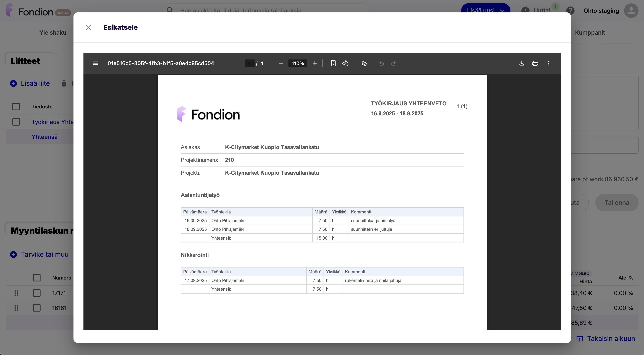Toggle the PDF sidebar hamburger menu
Screen dimensions: 644x355
tap(95, 63)
